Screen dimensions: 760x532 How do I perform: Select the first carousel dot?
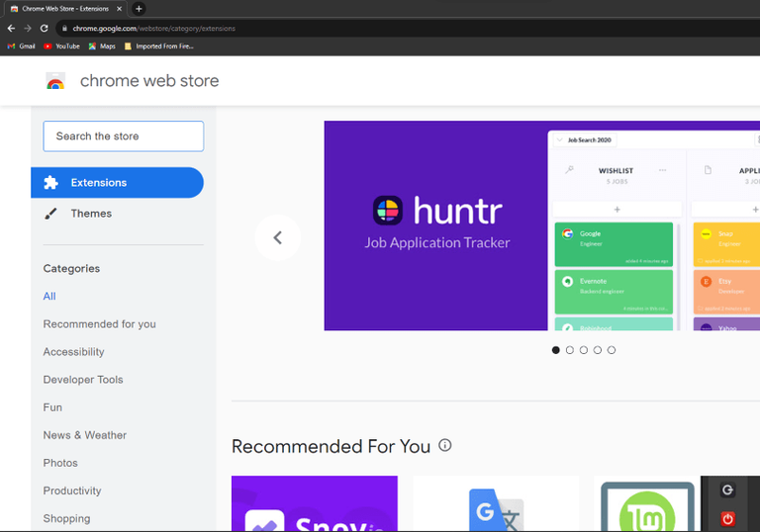point(556,350)
